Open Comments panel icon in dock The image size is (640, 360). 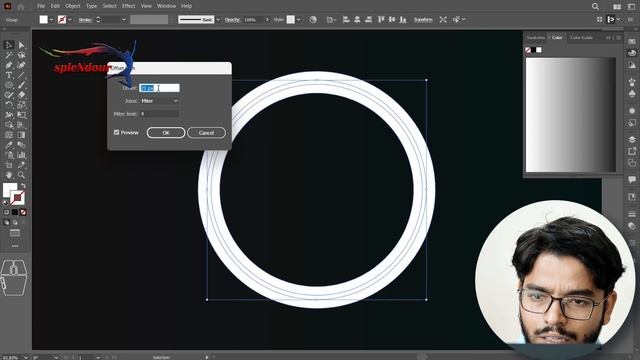coord(632,179)
